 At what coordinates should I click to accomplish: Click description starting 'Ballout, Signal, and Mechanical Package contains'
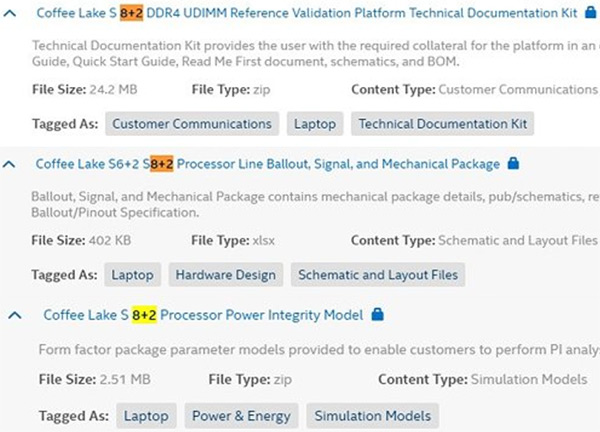pos(315,204)
